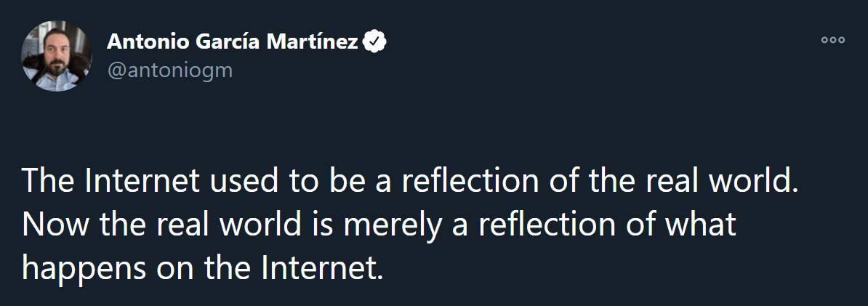Click the first name "Antonio" in the header
Screen dimensions: 868x306
pyautogui.click(x=144, y=42)
